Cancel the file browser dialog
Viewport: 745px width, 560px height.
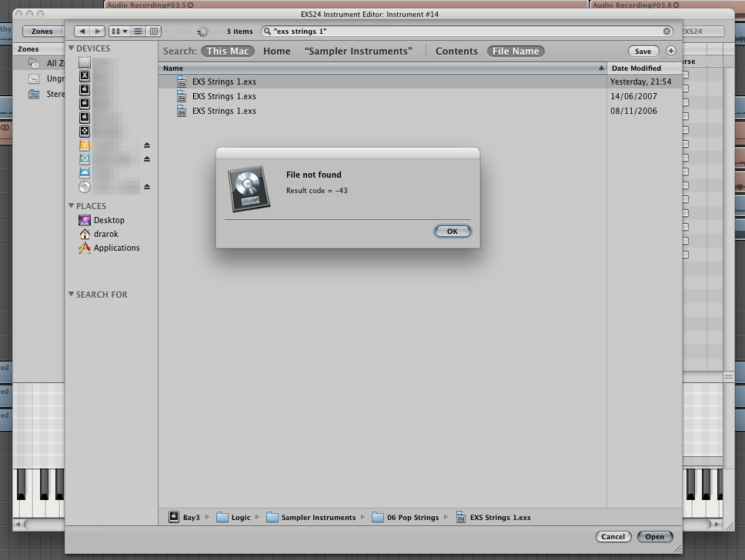[613, 537]
